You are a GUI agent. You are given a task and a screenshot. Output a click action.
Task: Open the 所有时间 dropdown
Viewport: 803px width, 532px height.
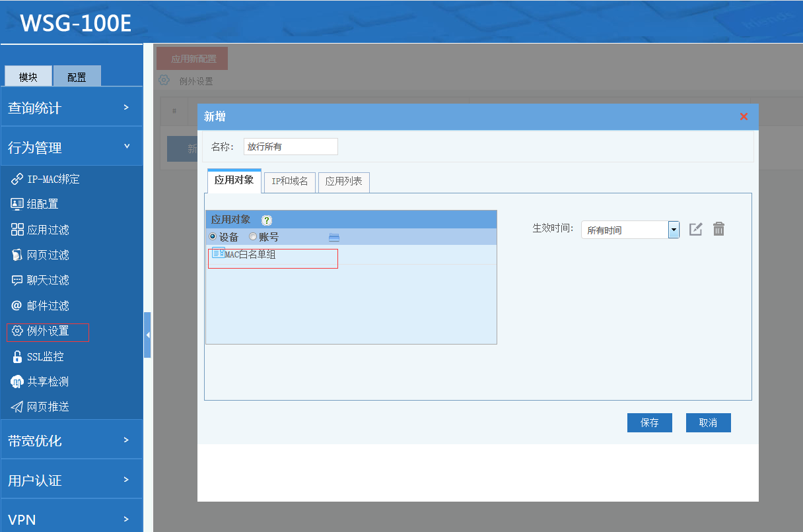tap(674, 230)
